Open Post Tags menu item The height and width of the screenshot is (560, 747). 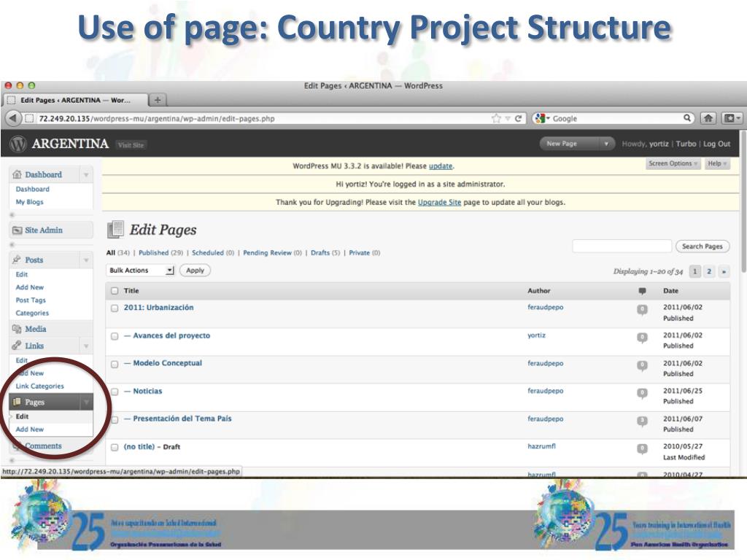pos(31,300)
